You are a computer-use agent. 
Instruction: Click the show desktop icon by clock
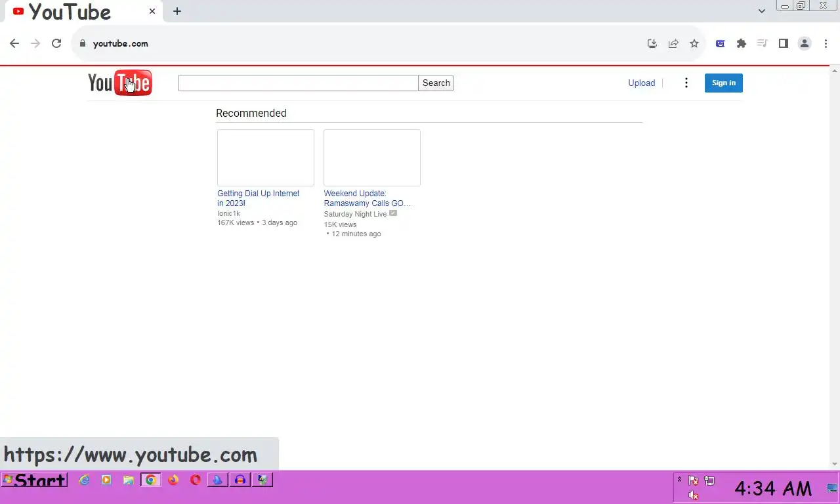tap(832, 488)
